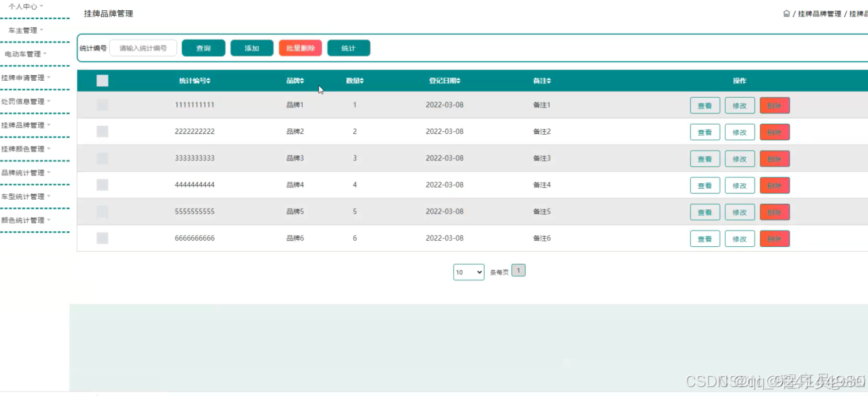Check the box for row 5555555555

pyautogui.click(x=103, y=211)
